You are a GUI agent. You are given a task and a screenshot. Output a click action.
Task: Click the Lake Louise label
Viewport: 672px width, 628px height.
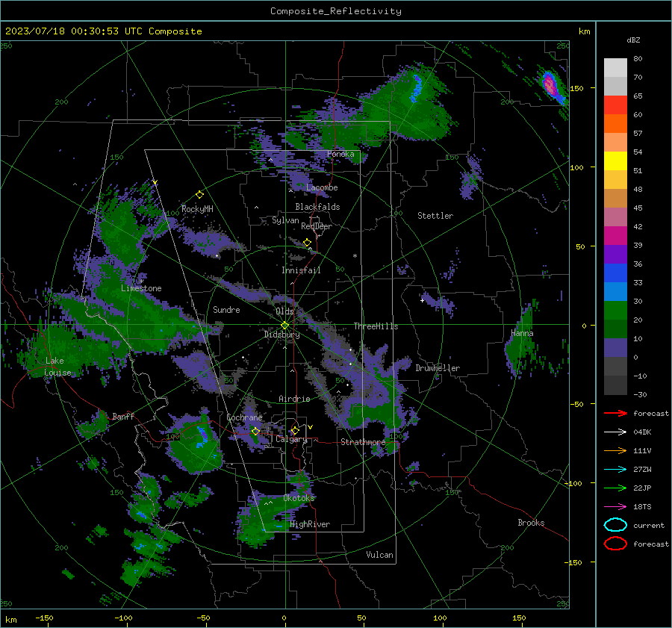point(57,367)
